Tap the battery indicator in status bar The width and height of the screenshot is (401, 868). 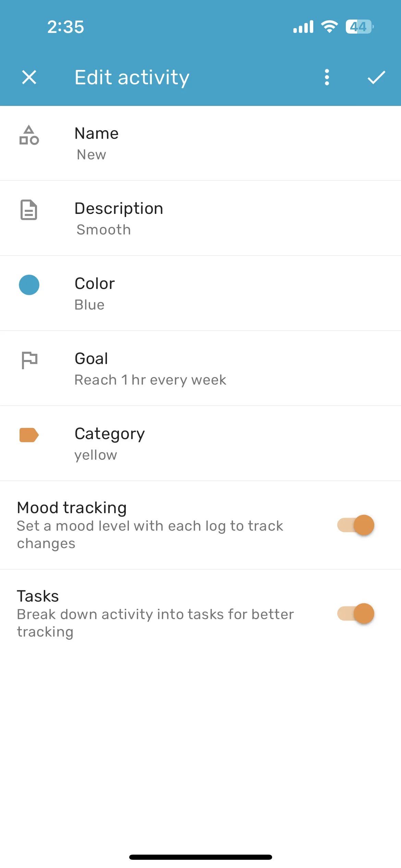pos(360,27)
